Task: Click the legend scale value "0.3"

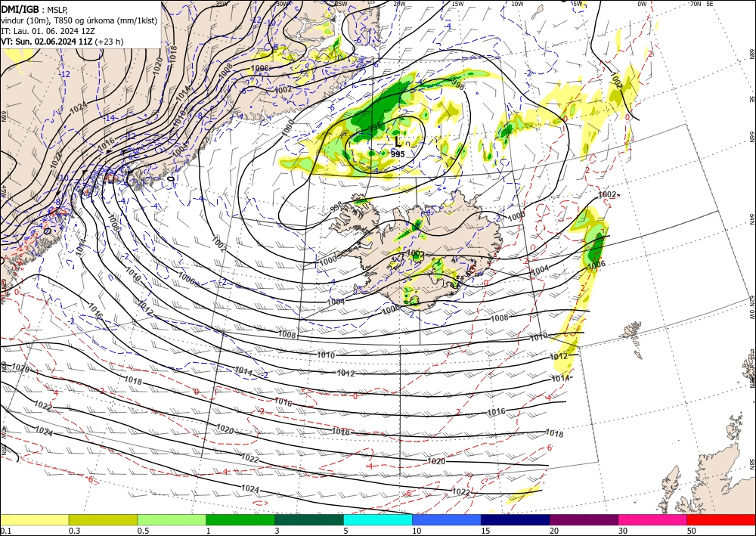Action: click(x=74, y=531)
